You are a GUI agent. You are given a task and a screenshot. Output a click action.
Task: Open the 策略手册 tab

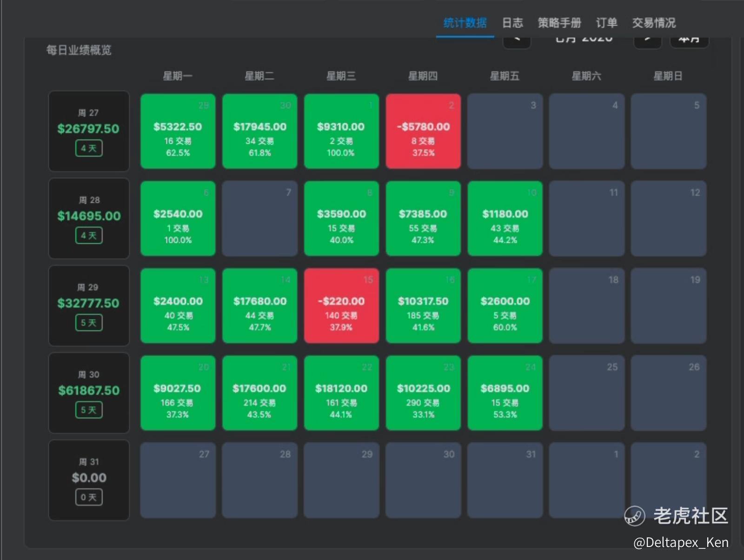pos(559,23)
